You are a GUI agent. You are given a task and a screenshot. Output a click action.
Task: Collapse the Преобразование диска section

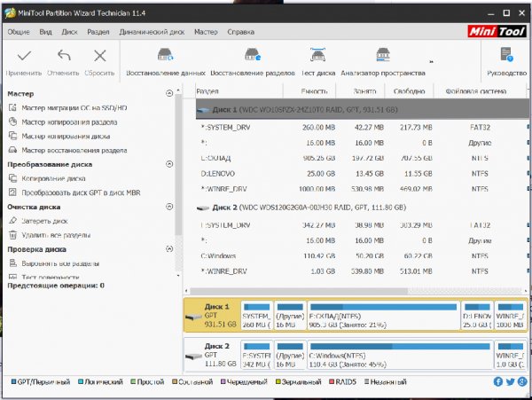pyautogui.click(x=169, y=164)
